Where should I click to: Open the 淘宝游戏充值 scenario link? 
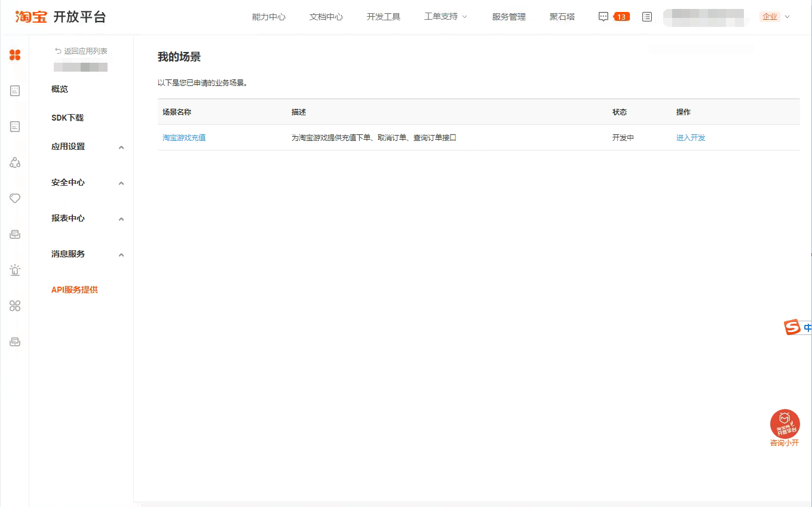(184, 137)
